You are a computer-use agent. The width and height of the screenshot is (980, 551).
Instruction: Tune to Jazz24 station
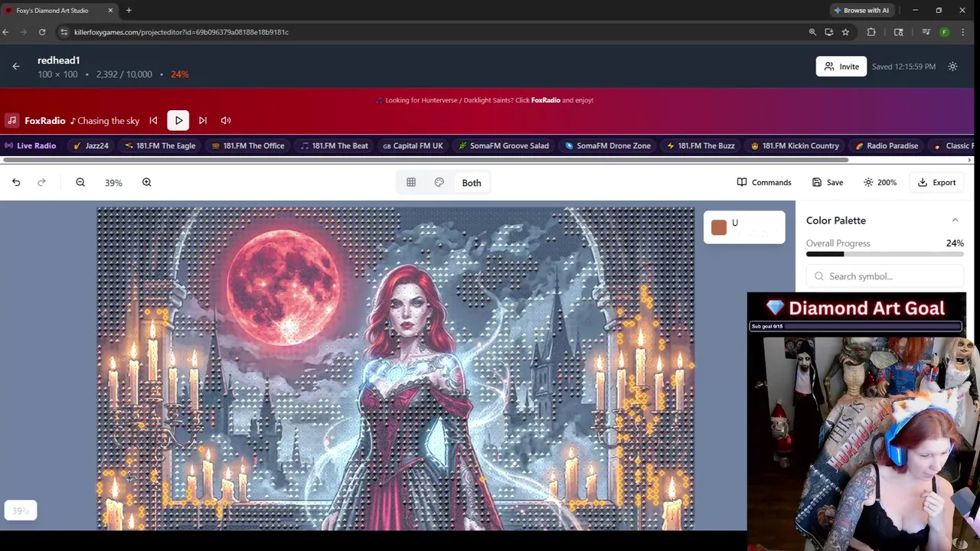91,145
